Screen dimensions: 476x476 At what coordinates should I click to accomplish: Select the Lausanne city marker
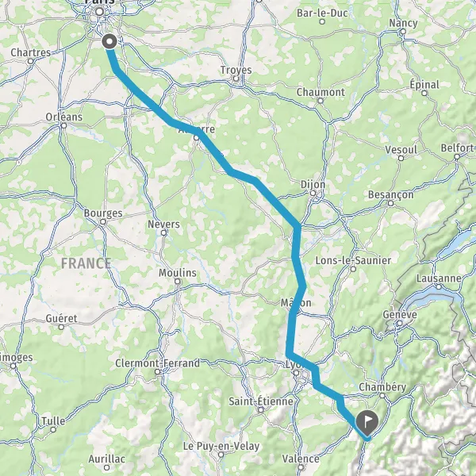(x=439, y=286)
